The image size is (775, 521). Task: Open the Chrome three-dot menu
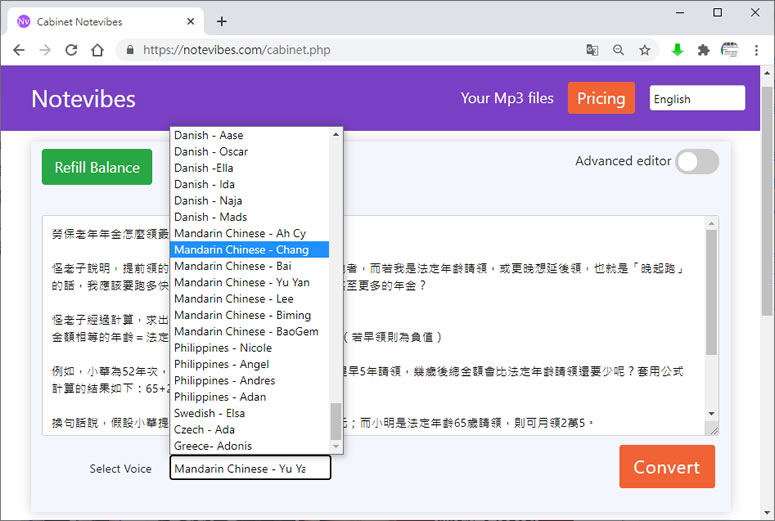756,50
